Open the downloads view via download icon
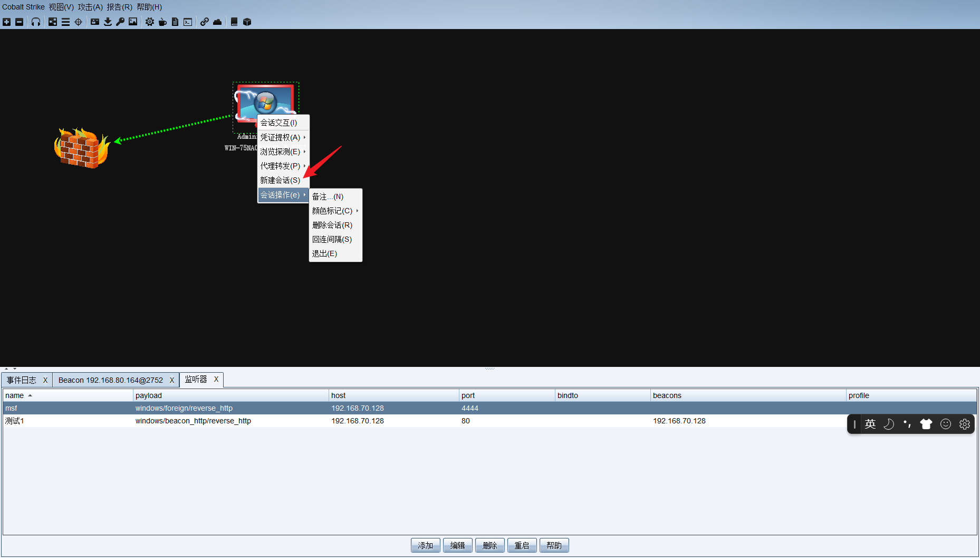Viewport: 980px width, 558px height. click(108, 22)
